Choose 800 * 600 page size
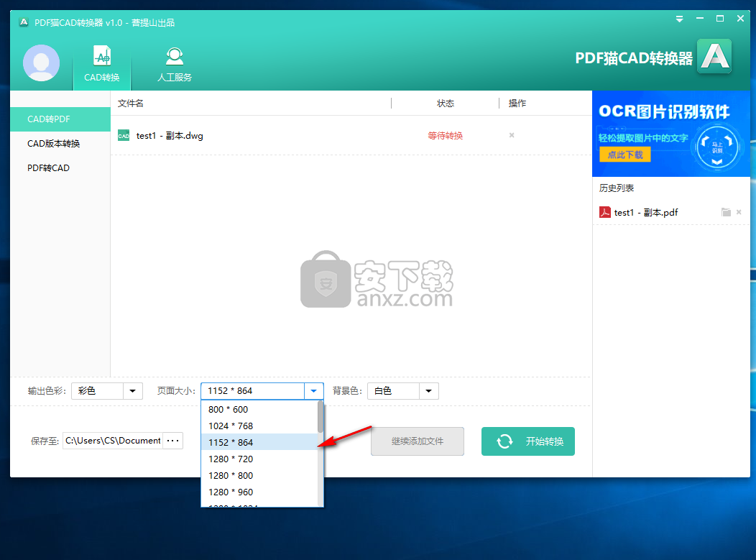This screenshot has height=560, width=756. 259,410
